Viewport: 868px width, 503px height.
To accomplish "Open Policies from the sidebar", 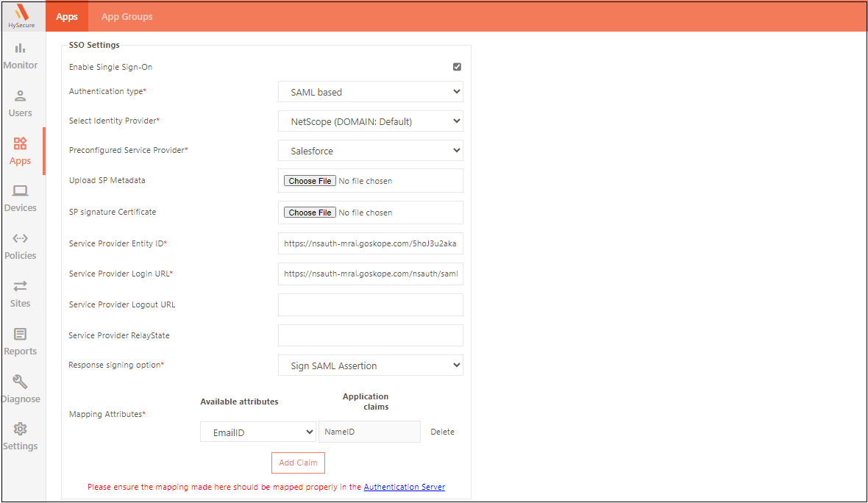I will click(21, 246).
